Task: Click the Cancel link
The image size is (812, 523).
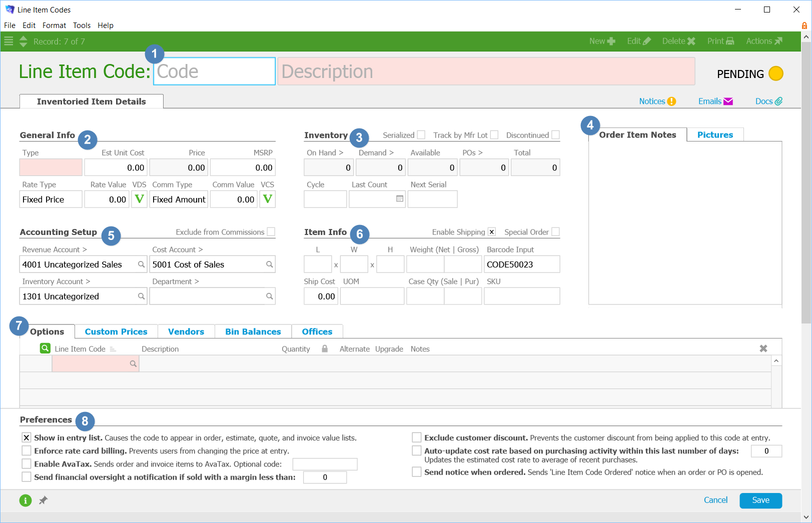Action: [715, 500]
